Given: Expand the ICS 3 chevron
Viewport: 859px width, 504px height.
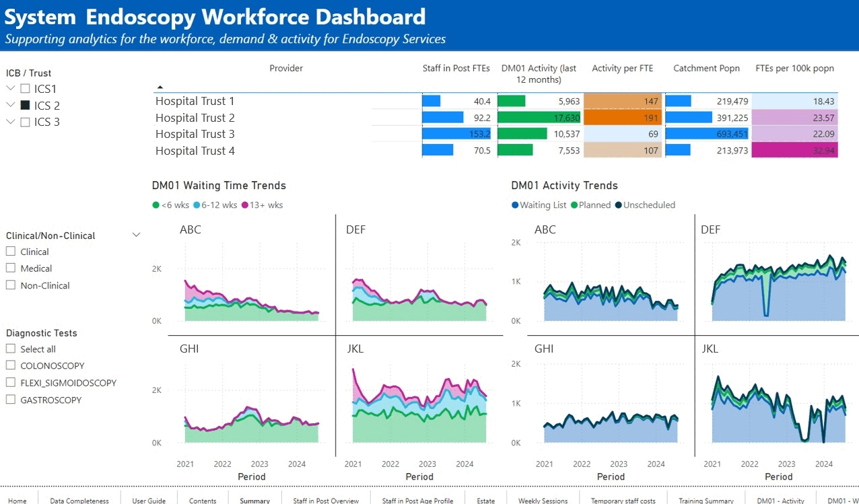Looking at the screenshot, I should [x=10, y=122].
